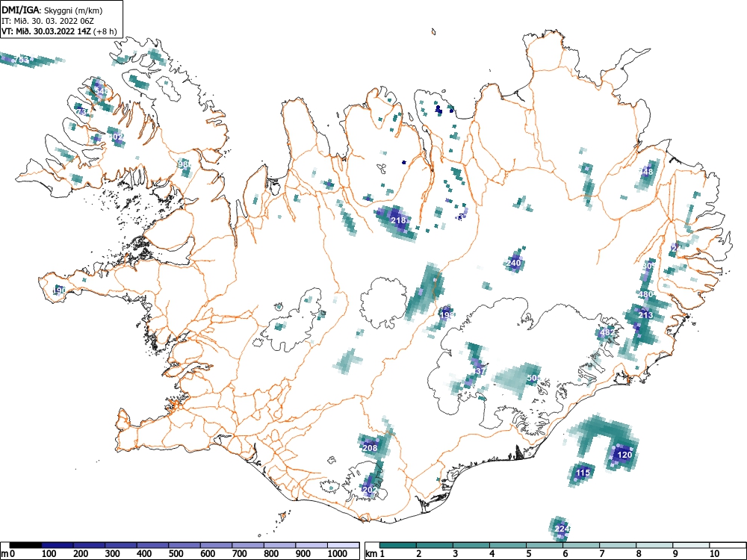This screenshot has height=560, width=747.
Task: Click the 480 visibility label in east
Action: pos(645,294)
